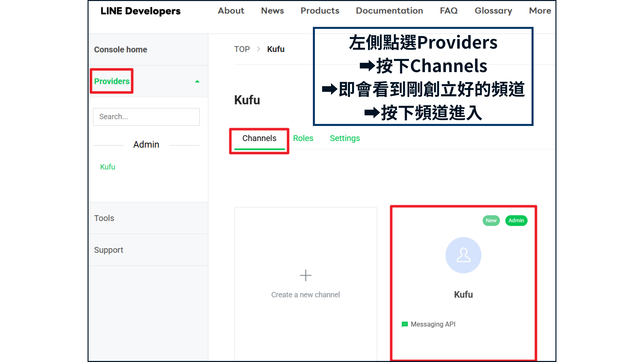Click the green Messaging API chat icon
The image size is (644, 362).
[405, 324]
